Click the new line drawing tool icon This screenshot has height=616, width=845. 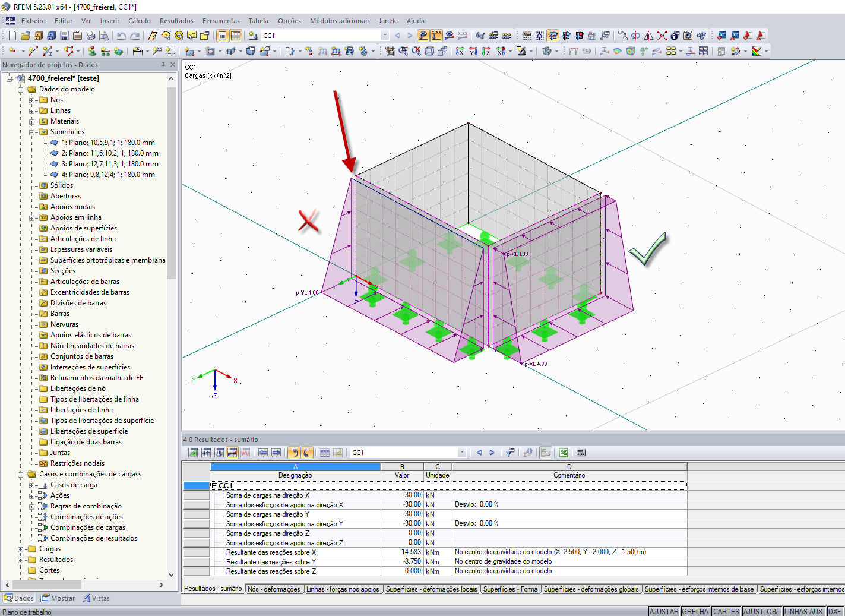click(33, 51)
